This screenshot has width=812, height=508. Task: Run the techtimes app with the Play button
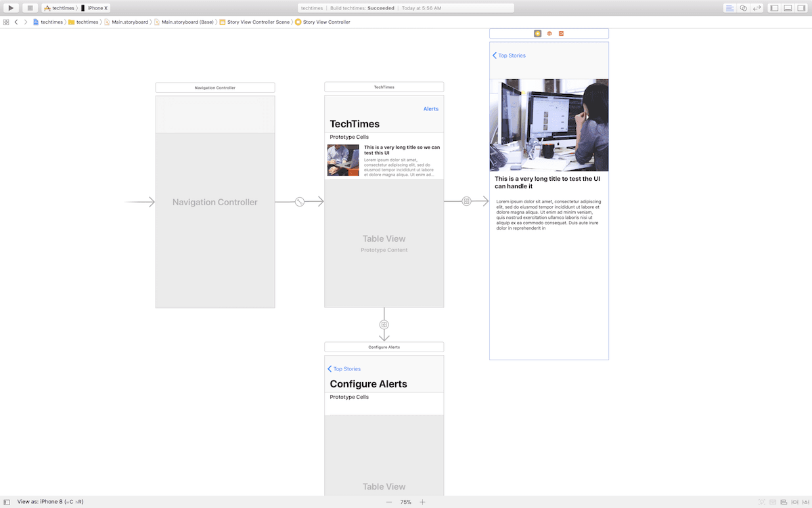pyautogui.click(x=9, y=7)
